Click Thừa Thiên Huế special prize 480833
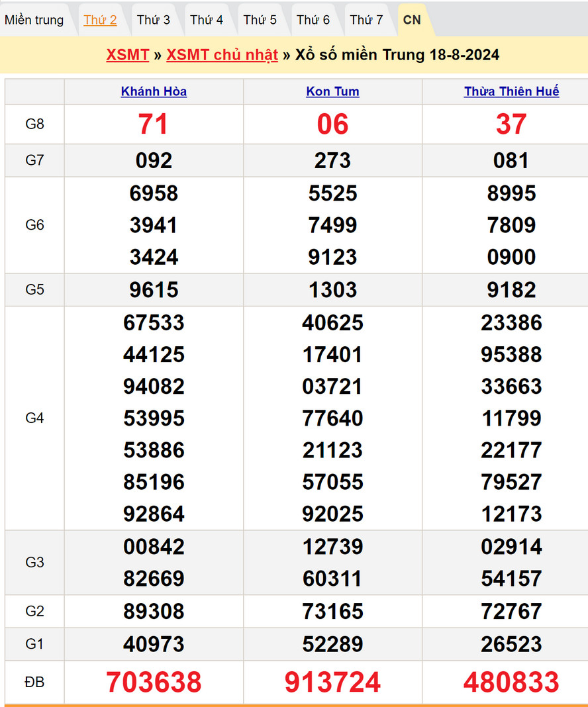588x707 pixels. click(511, 682)
